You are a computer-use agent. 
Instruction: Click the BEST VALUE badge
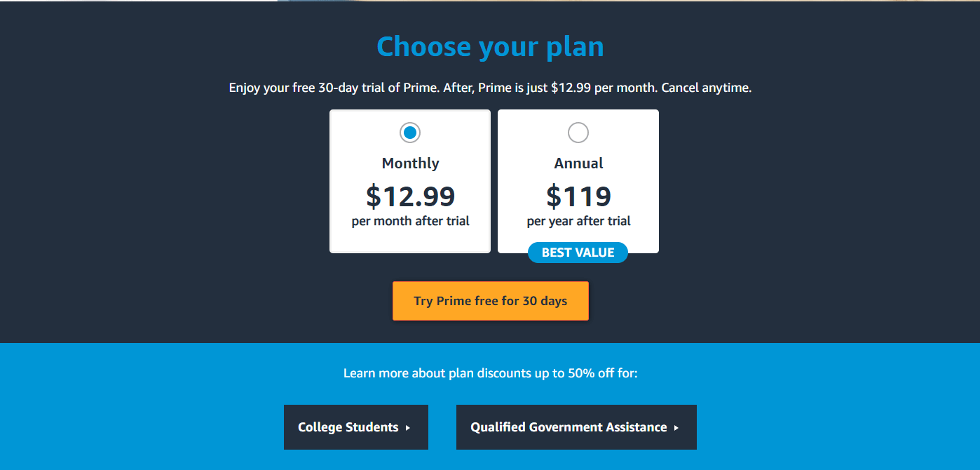pos(578,253)
